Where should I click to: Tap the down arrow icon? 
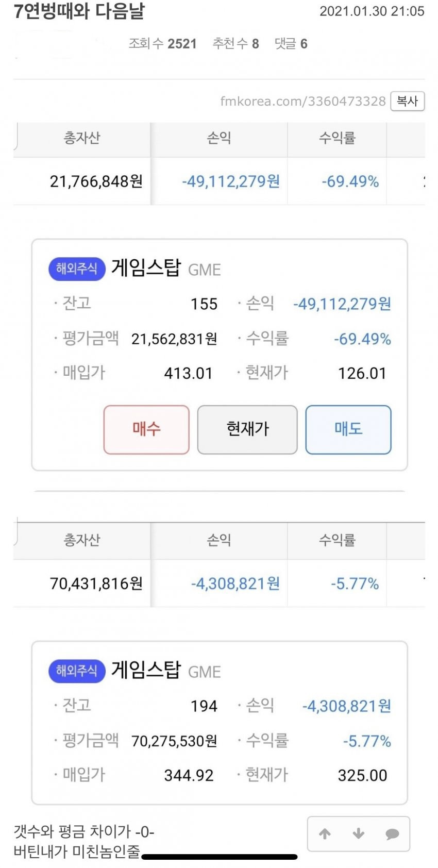tap(359, 833)
